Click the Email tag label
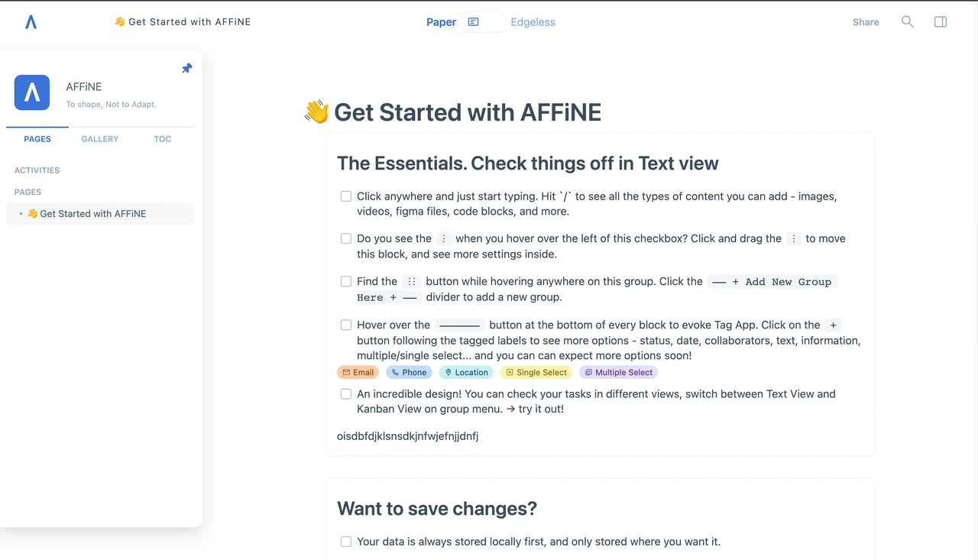978x560 pixels. [358, 372]
